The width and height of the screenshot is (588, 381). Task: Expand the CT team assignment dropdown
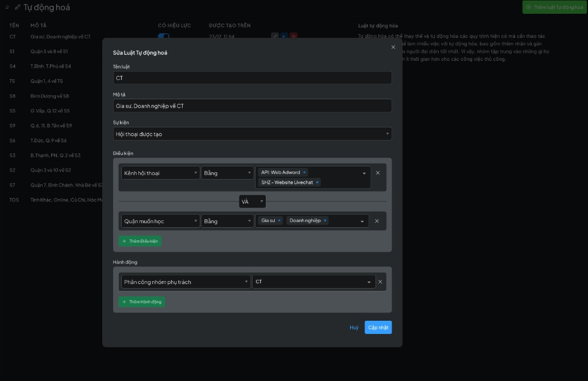(x=314, y=282)
